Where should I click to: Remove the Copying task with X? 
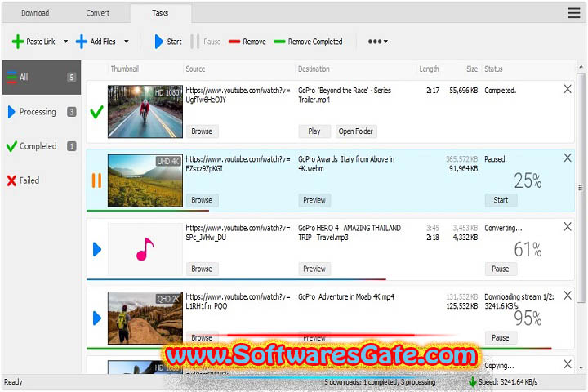point(568,364)
